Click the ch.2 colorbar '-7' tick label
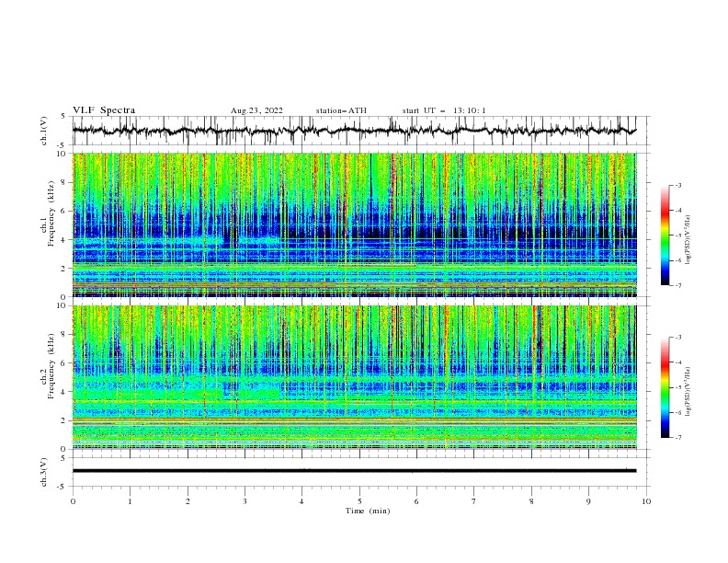This screenshot has height=563, width=728. click(x=677, y=438)
